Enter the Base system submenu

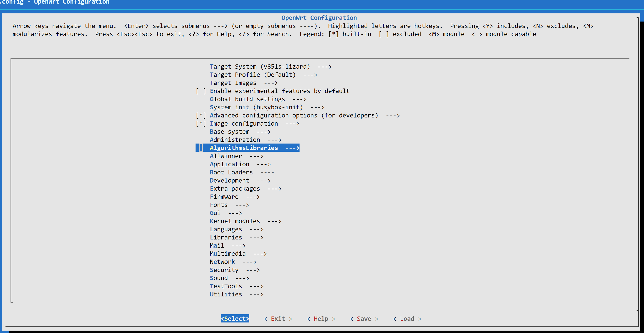pyautogui.click(x=229, y=132)
